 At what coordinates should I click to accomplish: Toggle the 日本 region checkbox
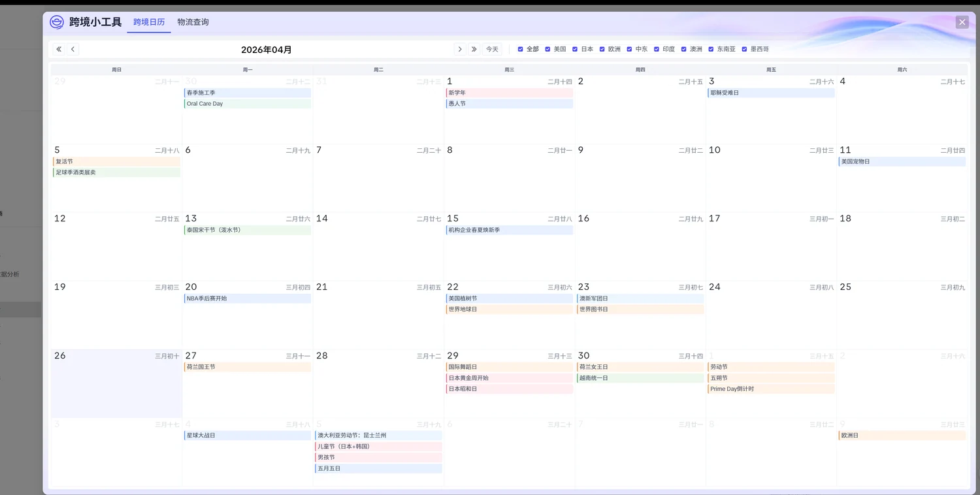(575, 49)
